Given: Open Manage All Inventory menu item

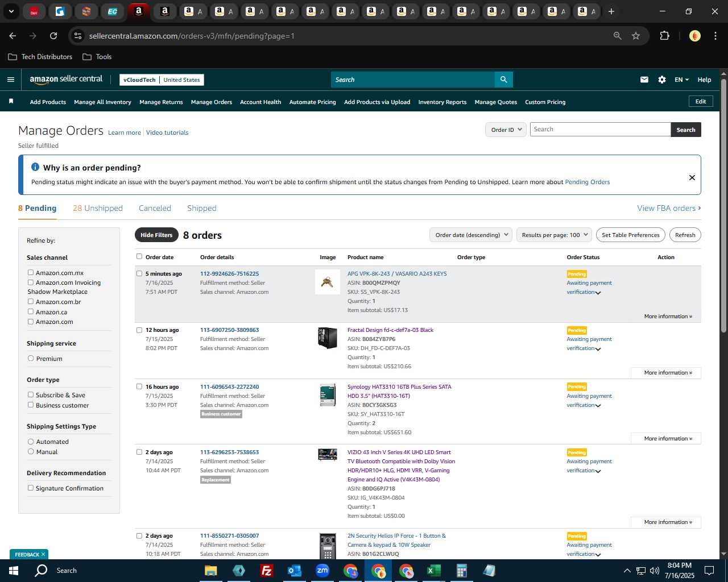Looking at the screenshot, I should (x=102, y=102).
